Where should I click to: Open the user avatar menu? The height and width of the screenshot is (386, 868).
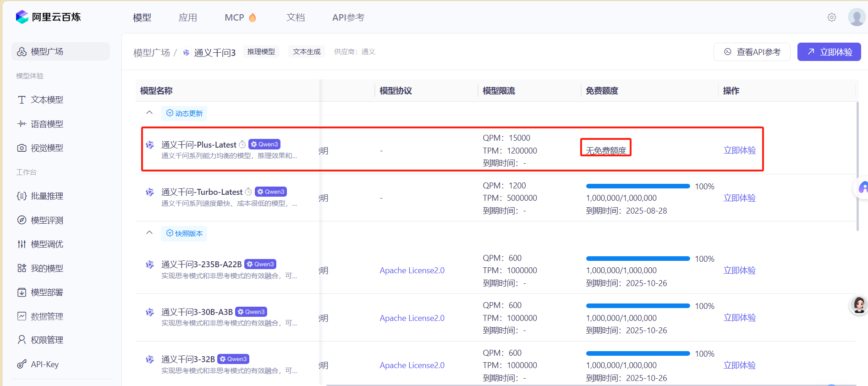tap(857, 17)
